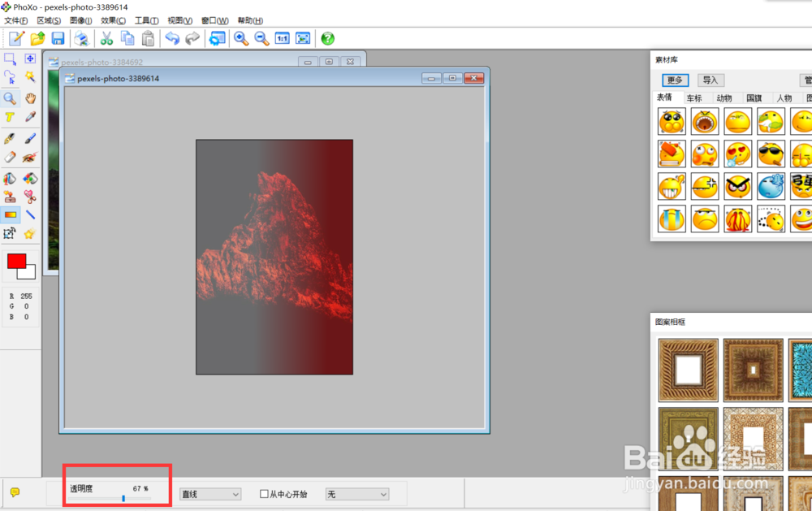Click the 1:1 actual size icon
This screenshot has width=812, height=511.
(283, 38)
